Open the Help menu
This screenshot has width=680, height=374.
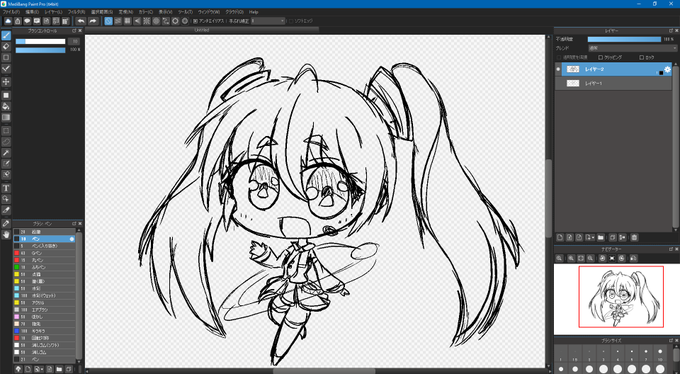click(254, 12)
